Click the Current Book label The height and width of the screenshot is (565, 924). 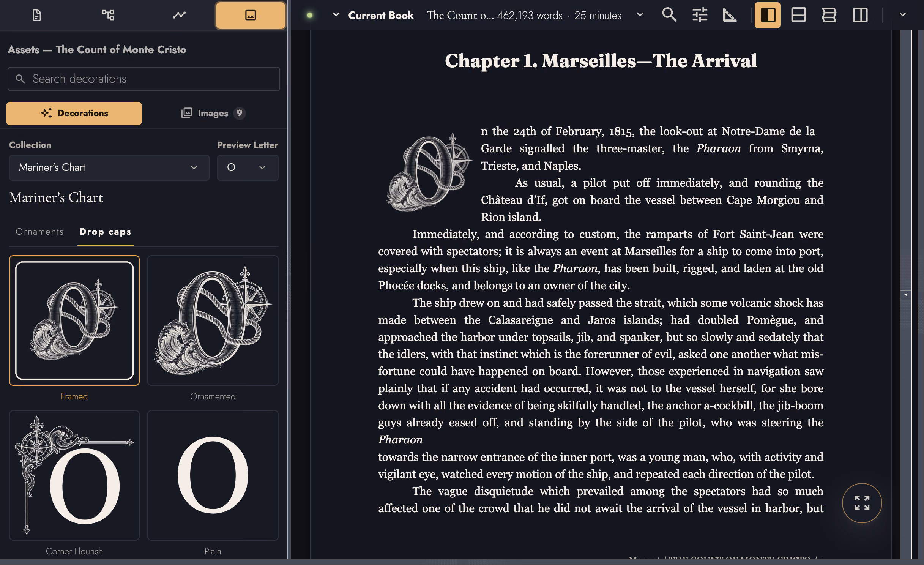point(381,15)
